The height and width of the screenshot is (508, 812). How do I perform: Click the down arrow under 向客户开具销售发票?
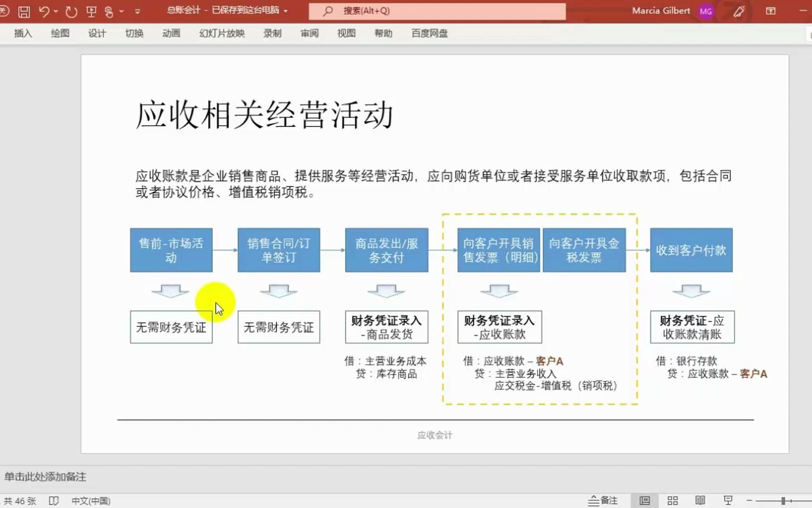click(x=499, y=291)
